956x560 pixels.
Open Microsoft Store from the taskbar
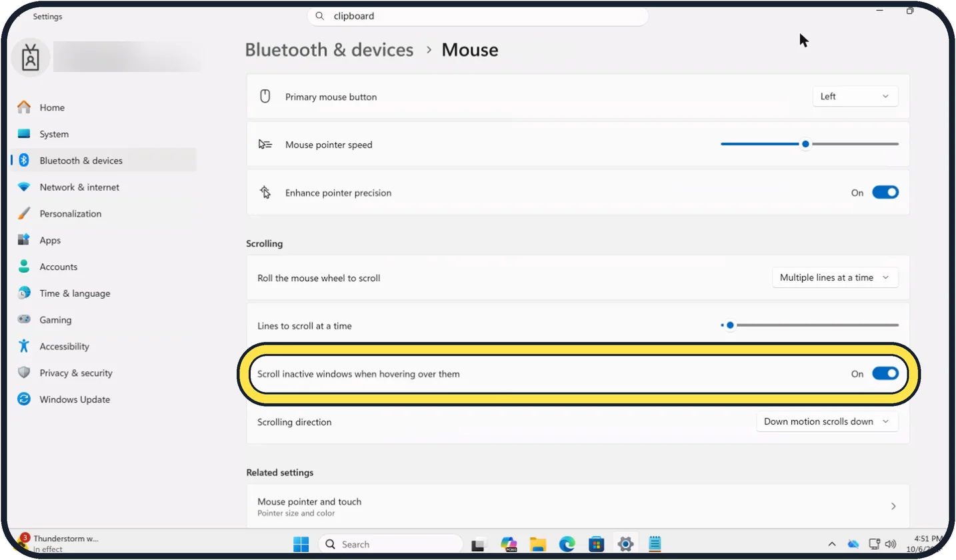pos(596,544)
